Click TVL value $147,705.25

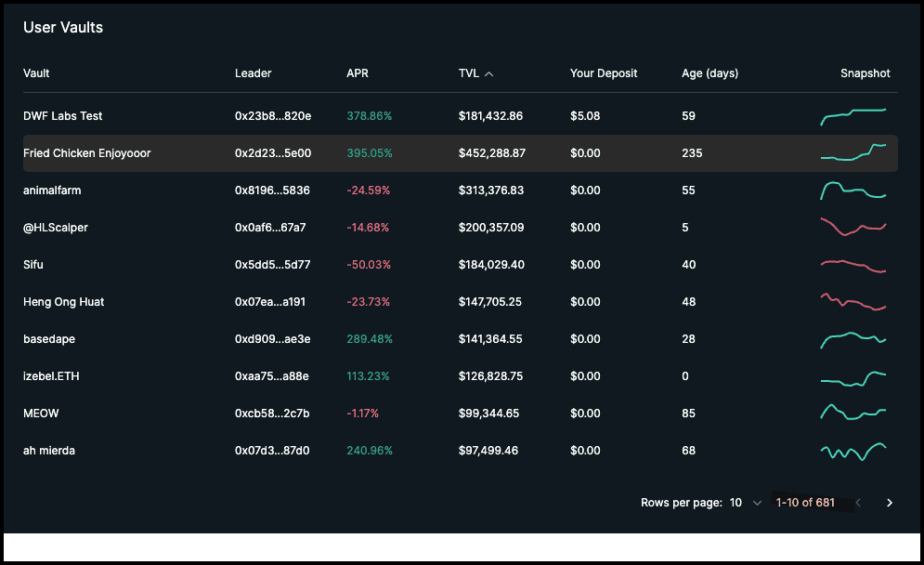click(x=489, y=302)
